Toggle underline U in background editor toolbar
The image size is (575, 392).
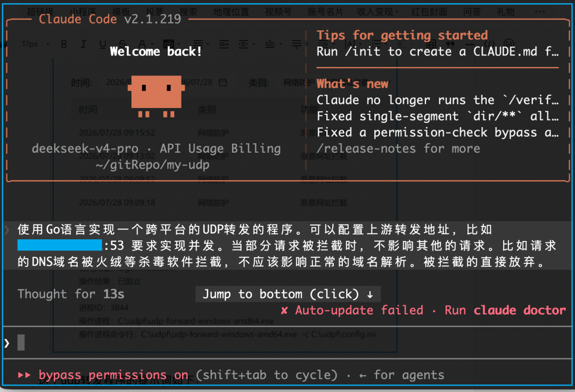[x=103, y=44]
